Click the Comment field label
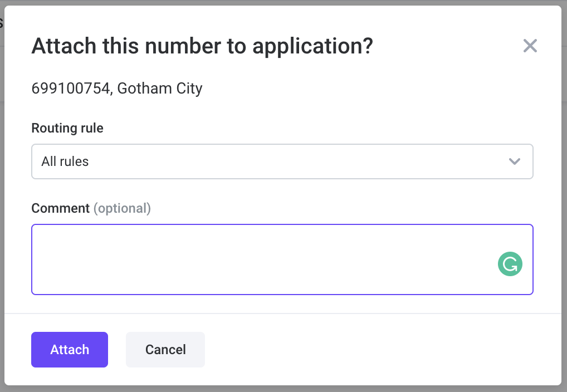This screenshot has width=567, height=392. [x=60, y=208]
